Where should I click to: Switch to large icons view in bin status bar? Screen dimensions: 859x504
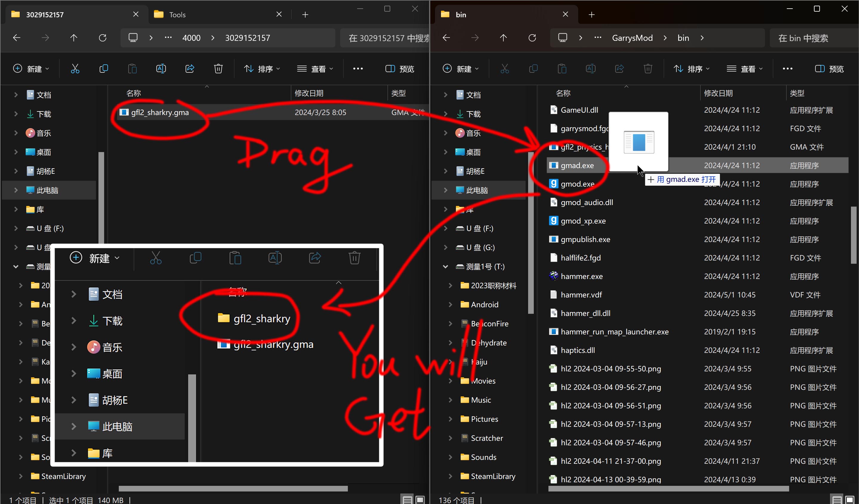[x=850, y=500]
